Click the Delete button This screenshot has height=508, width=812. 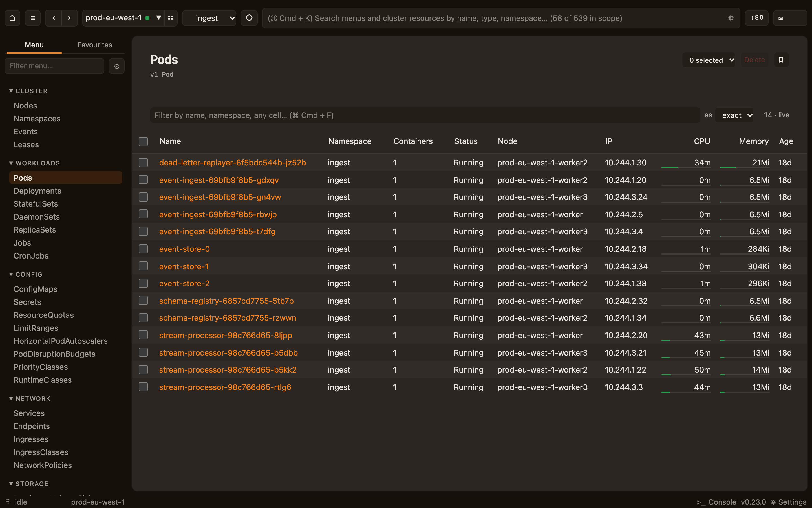click(x=754, y=60)
